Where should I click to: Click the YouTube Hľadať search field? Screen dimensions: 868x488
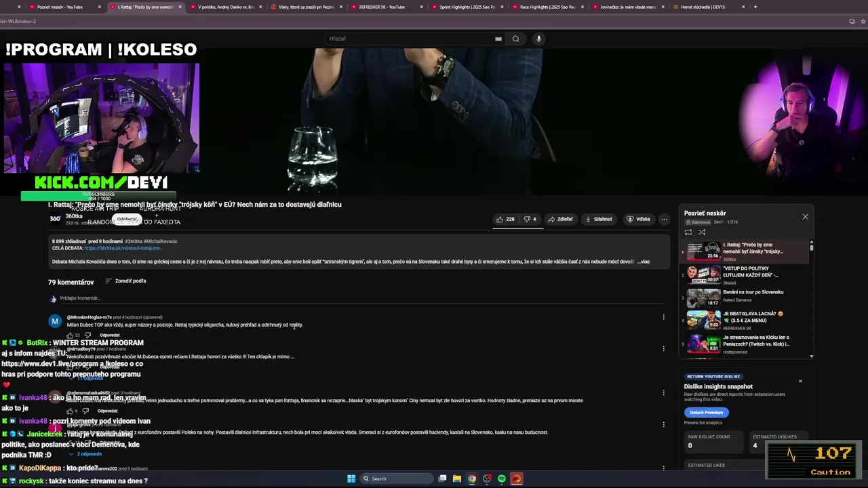pyautogui.click(x=410, y=39)
